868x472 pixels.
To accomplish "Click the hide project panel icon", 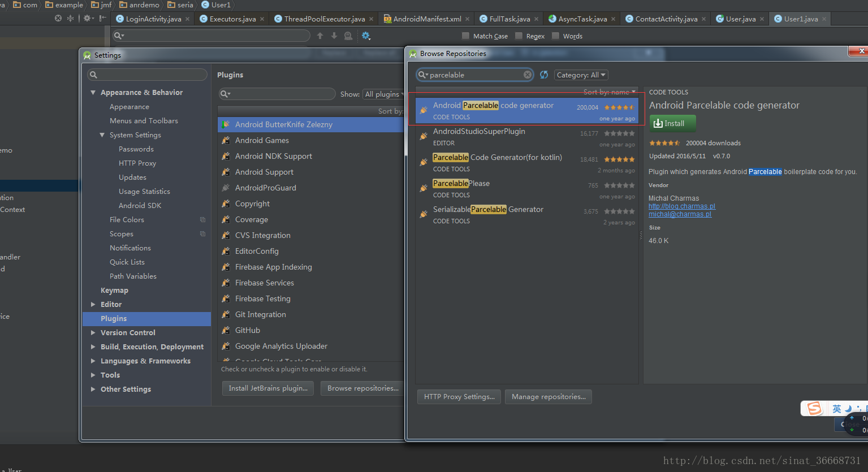I will point(102,18).
